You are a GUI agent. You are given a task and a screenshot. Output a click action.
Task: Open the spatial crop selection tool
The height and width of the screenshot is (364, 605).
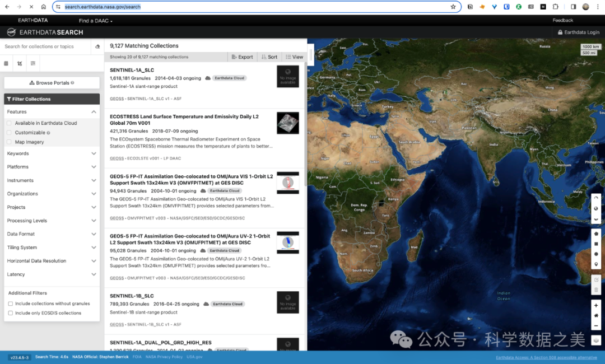(x=20, y=64)
